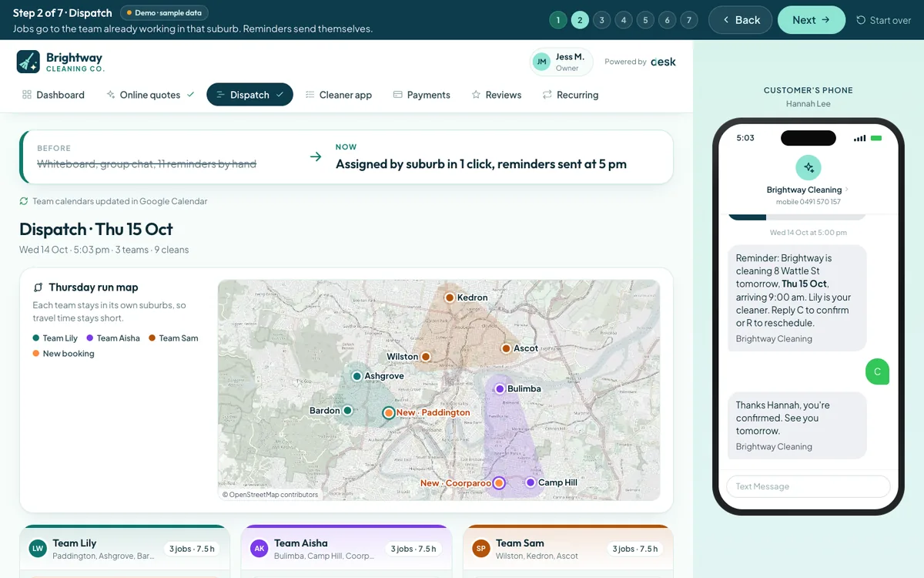This screenshot has height=578, width=924.
Task: Go to step 5 of the walkthrough
Action: (646, 20)
